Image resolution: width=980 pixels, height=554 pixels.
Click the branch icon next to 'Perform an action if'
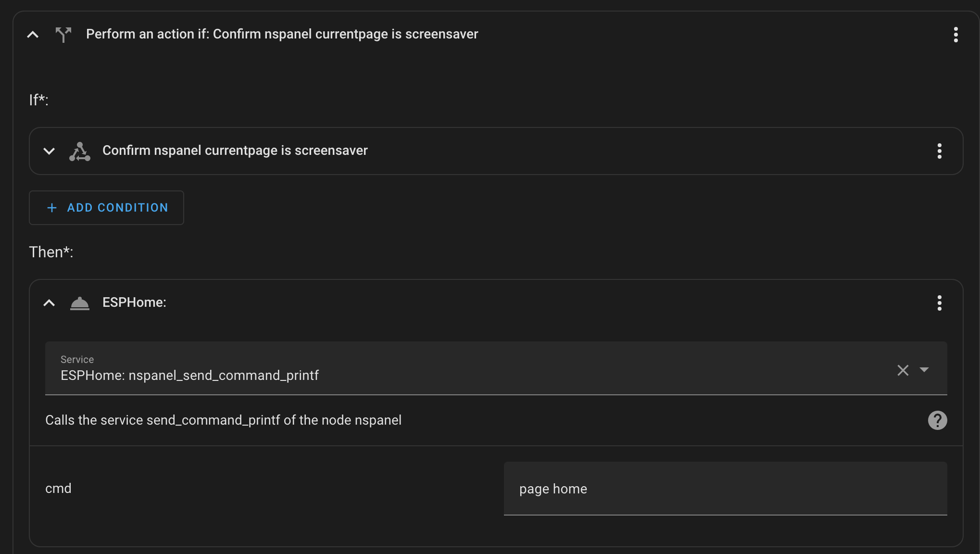[63, 34]
